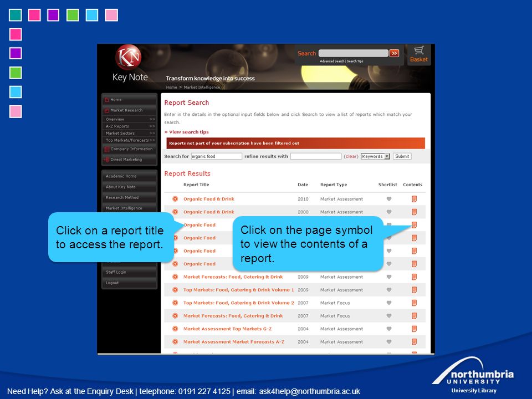The height and width of the screenshot is (399, 532).
Task: Shortlist Market Assessment Top Markets G-Z
Action: coord(389,329)
